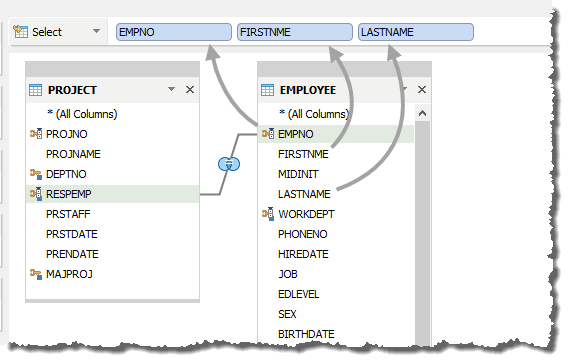Click the foreign key icon beside DEPTNO
The image size is (570, 362).
[x=36, y=174]
